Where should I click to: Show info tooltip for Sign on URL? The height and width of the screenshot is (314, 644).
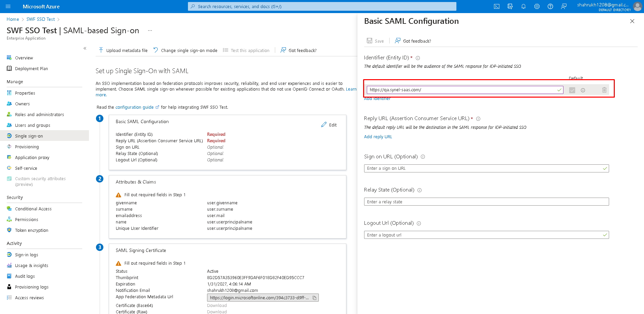[x=423, y=157]
